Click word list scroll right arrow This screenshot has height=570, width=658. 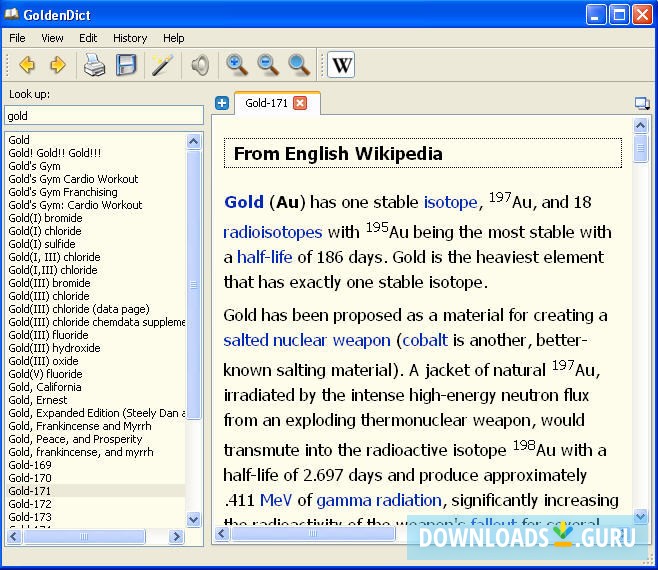[x=177, y=536]
